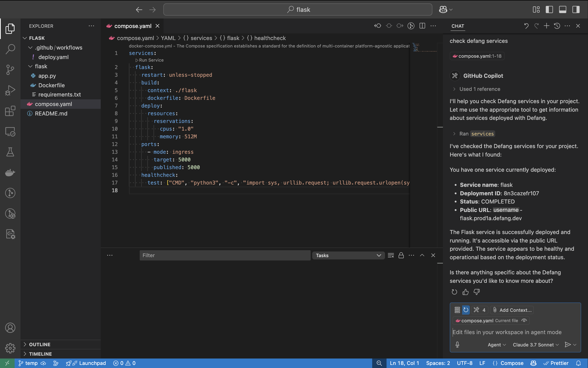Open the Accounts icon in activity bar
Screen dimensions: 588x368
click(10, 328)
